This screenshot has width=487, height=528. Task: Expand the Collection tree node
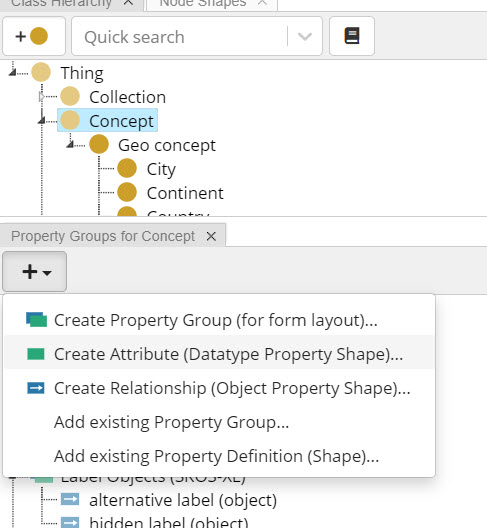pos(41,97)
